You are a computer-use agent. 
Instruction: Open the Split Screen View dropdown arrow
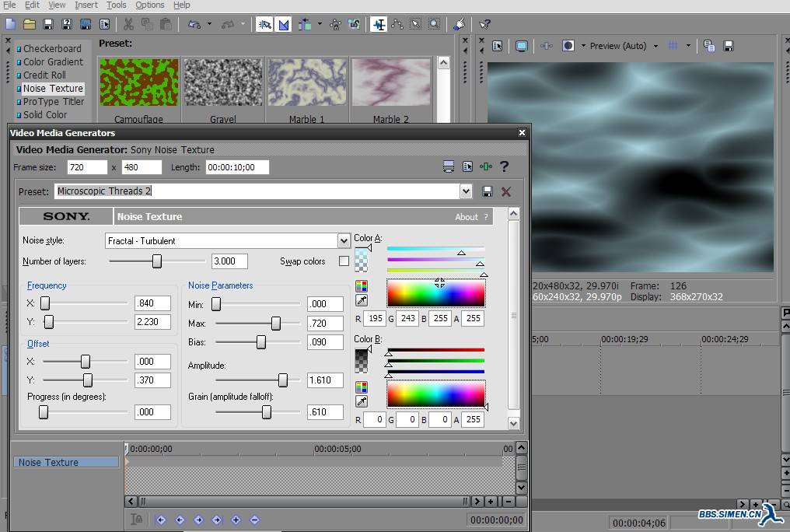[x=583, y=46]
